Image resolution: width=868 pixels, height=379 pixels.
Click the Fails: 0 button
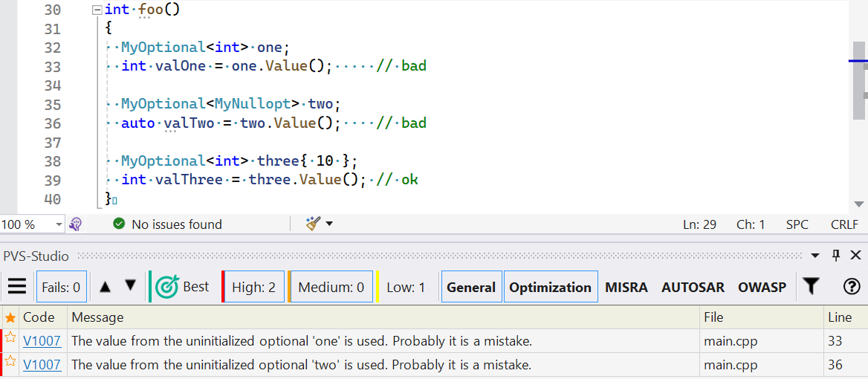[x=61, y=287]
